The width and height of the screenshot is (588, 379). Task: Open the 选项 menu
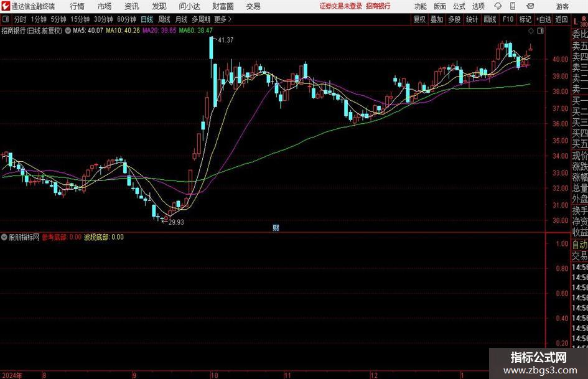pyautogui.click(x=478, y=6)
